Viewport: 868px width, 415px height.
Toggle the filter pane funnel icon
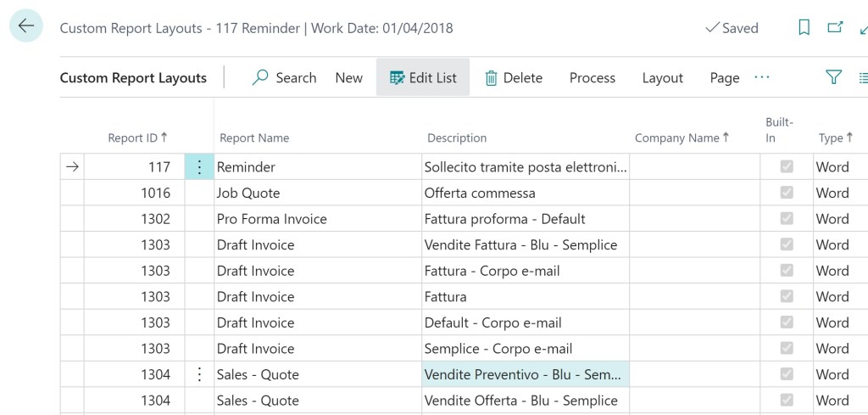click(x=834, y=78)
